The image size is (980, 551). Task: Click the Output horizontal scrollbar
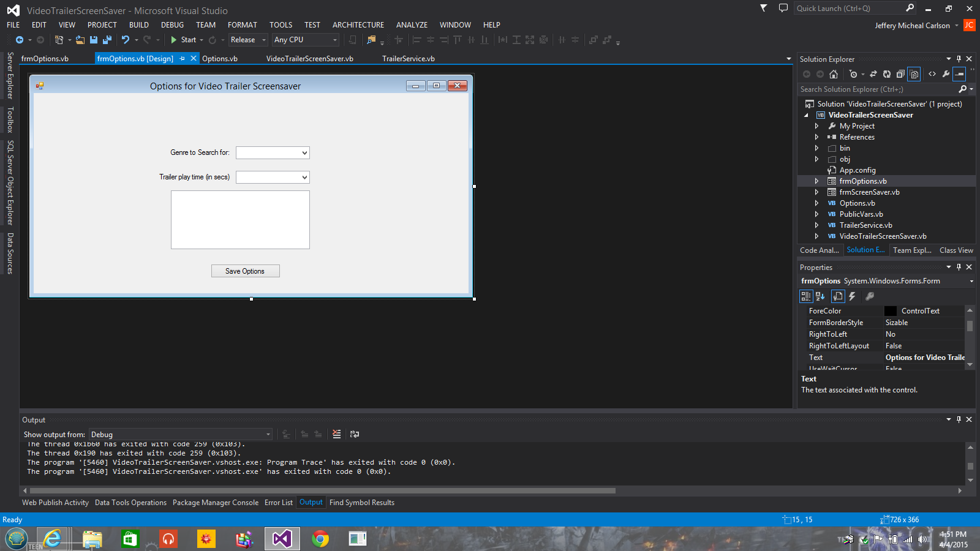point(322,490)
